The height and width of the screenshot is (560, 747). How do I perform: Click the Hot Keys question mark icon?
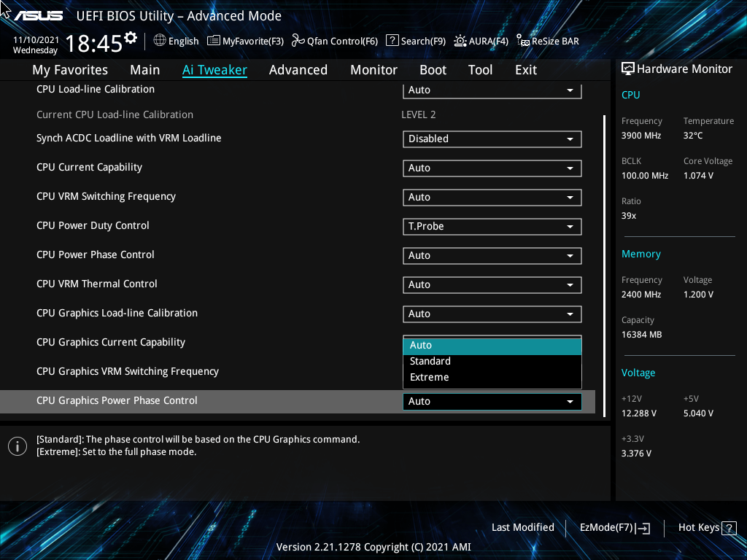[729, 528]
